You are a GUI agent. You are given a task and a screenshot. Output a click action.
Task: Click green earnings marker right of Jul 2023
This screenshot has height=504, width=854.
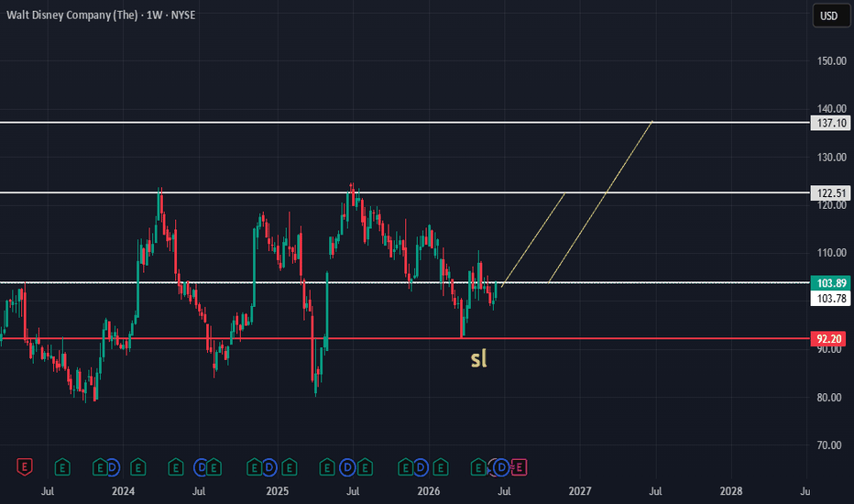(62, 467)
